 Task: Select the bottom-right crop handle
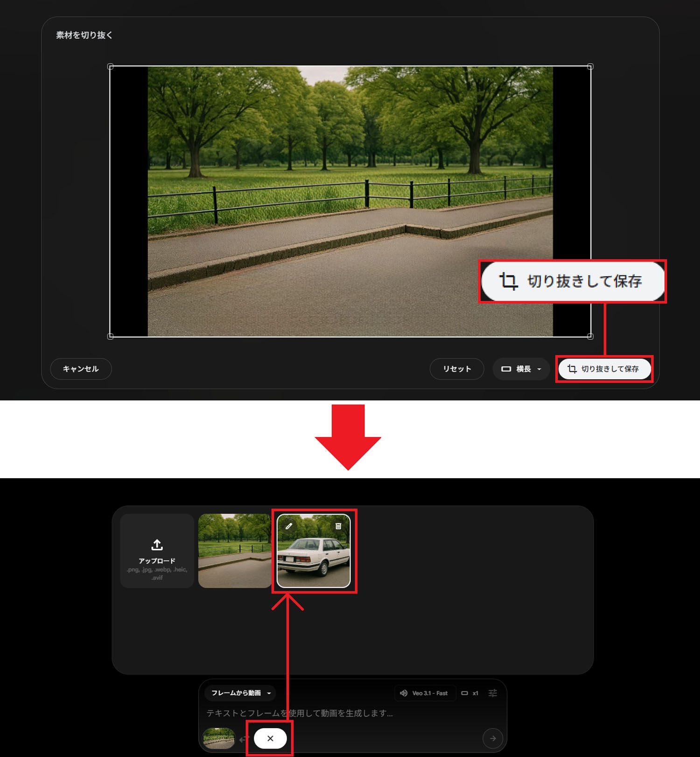point(590,336)
